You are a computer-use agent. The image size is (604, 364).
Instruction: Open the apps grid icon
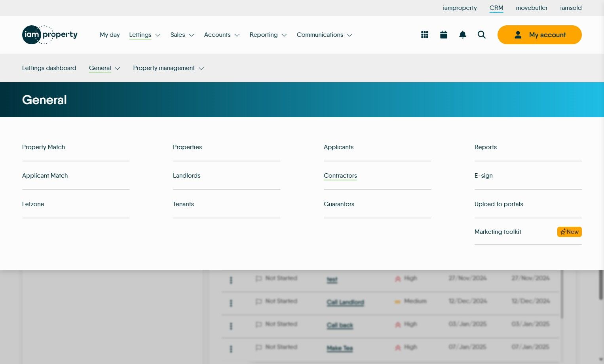(425, 35)
